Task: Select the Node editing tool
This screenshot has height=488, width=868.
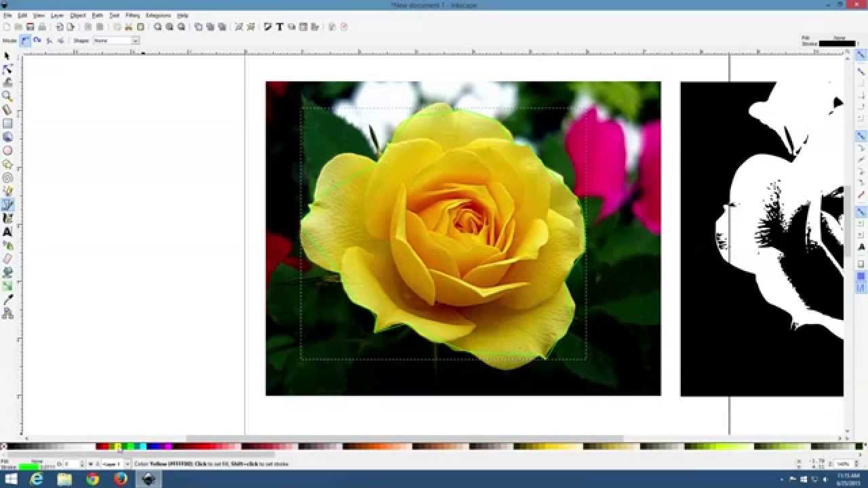Action: tap(7, 69)
